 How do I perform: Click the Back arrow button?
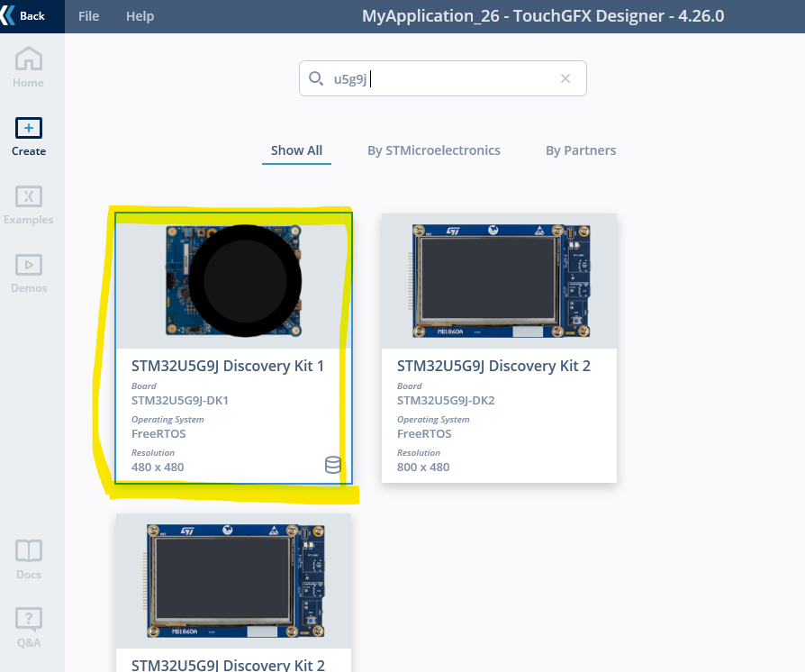[27, 15]
